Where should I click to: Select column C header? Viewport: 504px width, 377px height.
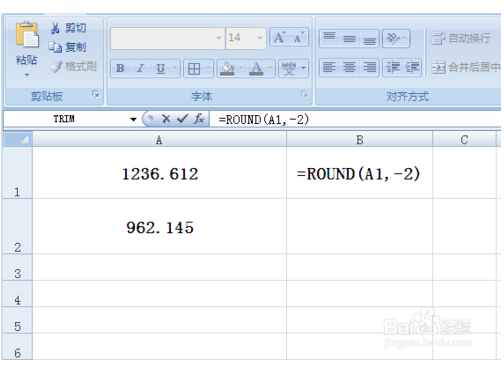(x=464, y=140)
